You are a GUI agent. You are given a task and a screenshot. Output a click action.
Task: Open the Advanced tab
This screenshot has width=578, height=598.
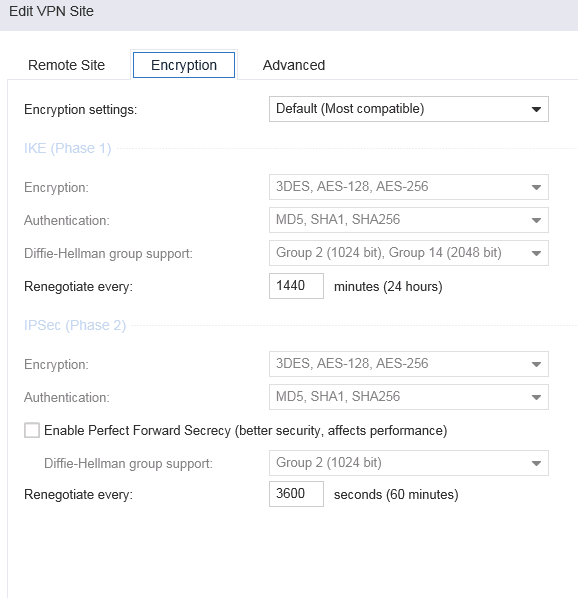coord(294,65)
